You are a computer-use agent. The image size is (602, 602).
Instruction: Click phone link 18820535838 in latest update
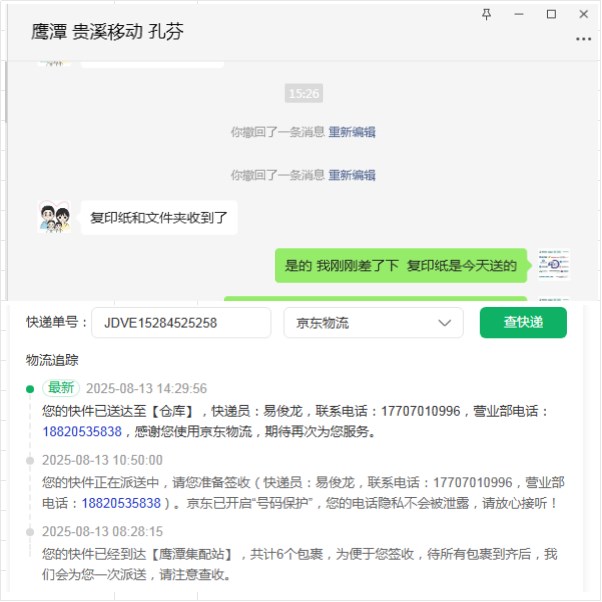click(82, 432)
